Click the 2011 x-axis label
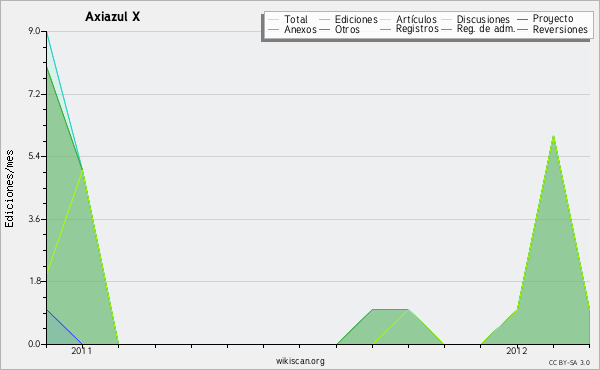The image size is (600, 370). coord(82,351)
